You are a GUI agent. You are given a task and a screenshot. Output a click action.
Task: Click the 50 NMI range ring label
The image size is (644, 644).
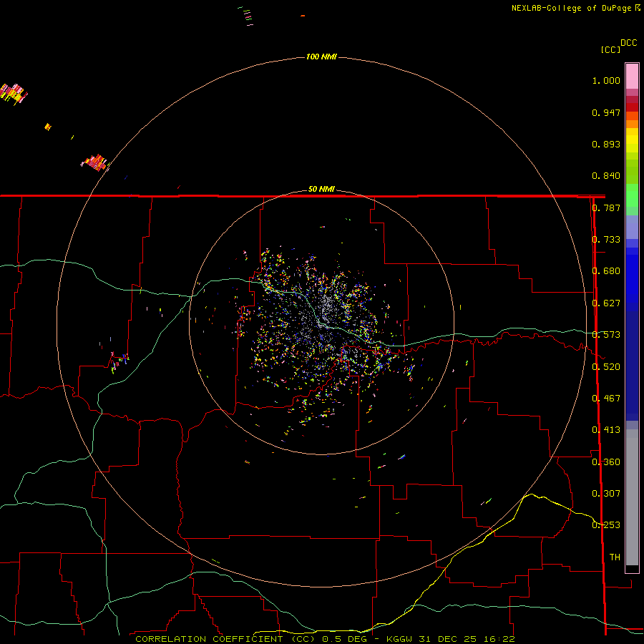click(x=321, y=189)
